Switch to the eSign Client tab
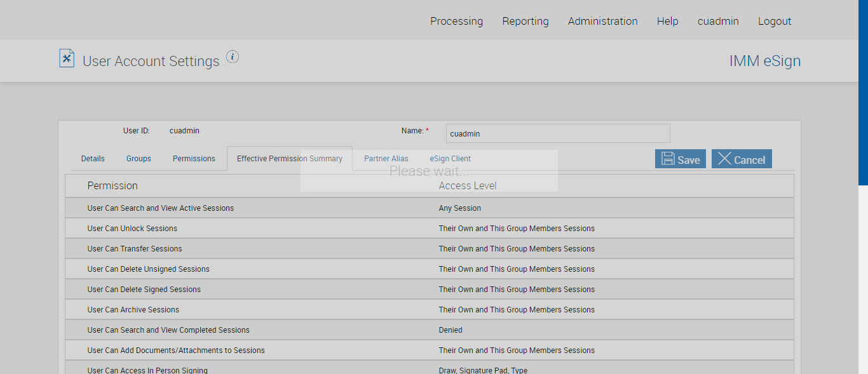 click(451, 159)
